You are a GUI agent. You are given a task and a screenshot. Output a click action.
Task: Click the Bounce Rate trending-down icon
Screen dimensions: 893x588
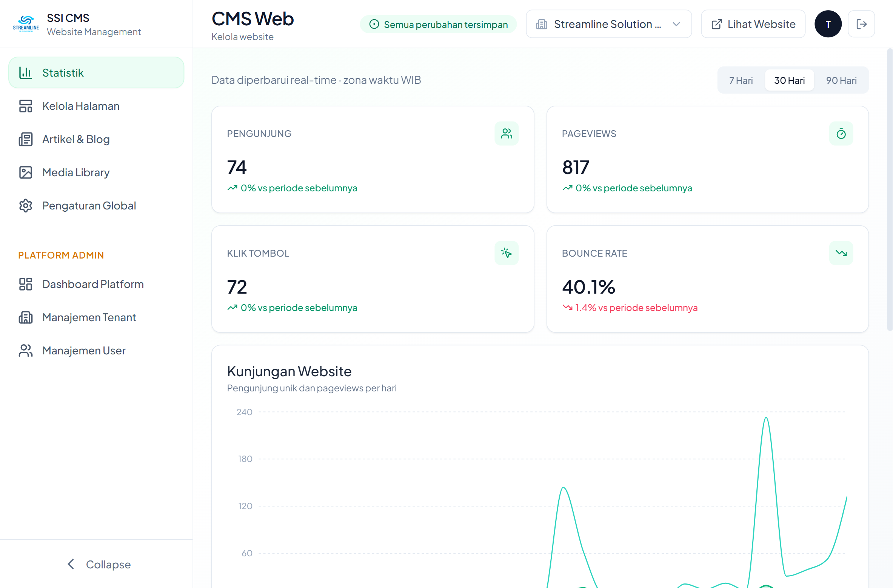(x=841, y=253)
